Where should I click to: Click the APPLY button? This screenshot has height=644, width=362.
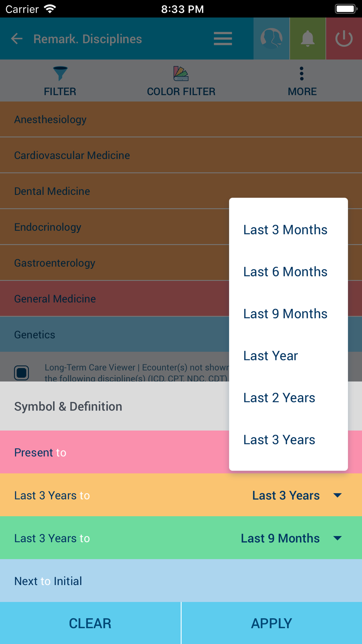click(x=271, y=623)
